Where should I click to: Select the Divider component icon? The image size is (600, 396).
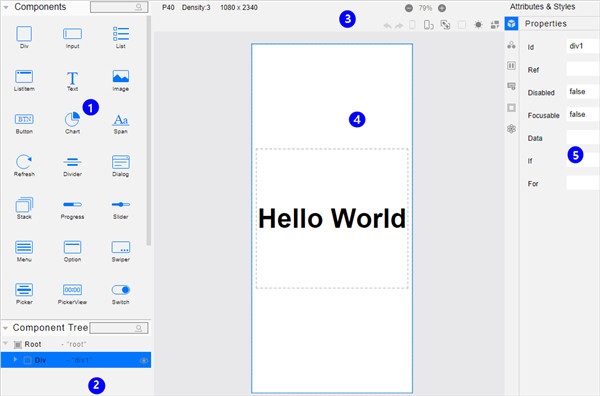pos(72,162)
